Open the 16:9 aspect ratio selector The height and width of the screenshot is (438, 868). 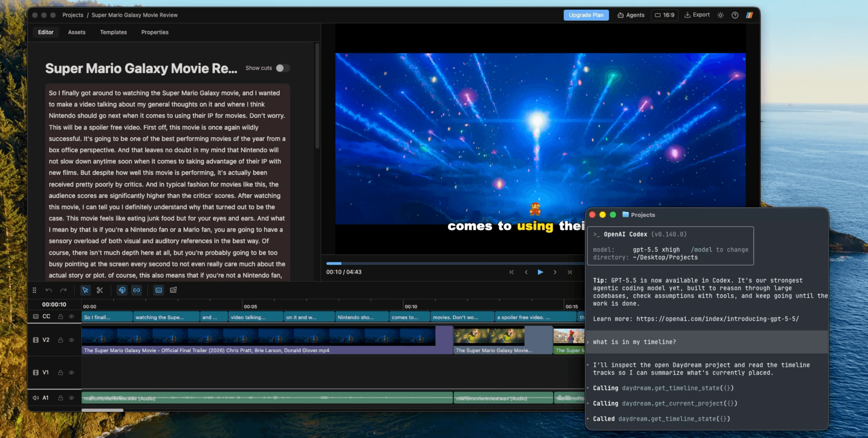click(x=665, y=15)
